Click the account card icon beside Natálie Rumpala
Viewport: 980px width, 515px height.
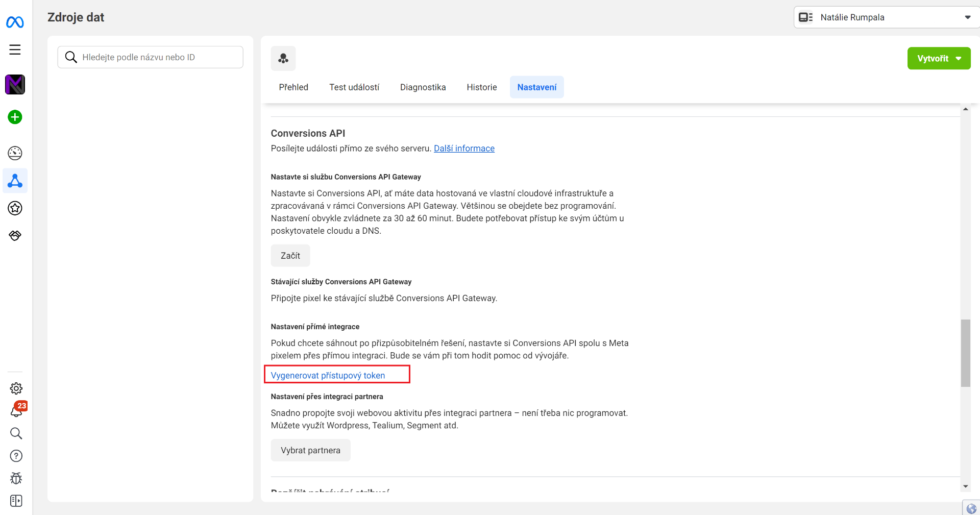point(805,17)
